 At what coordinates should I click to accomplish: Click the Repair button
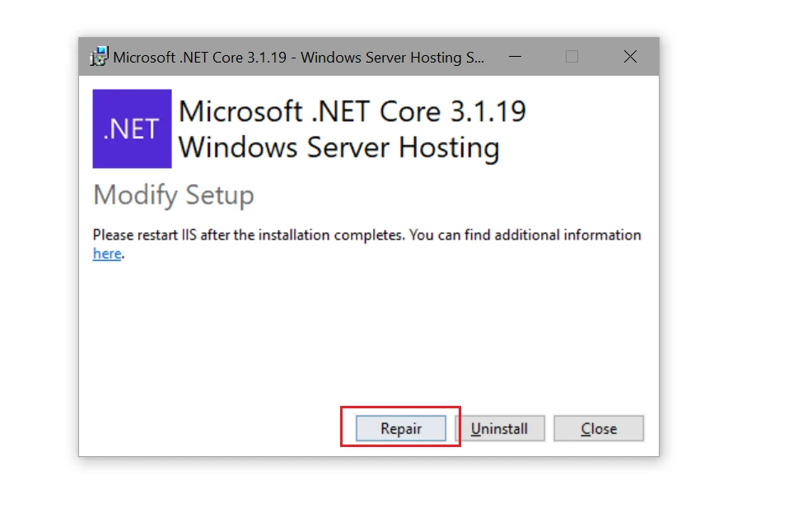coord(401,428)
